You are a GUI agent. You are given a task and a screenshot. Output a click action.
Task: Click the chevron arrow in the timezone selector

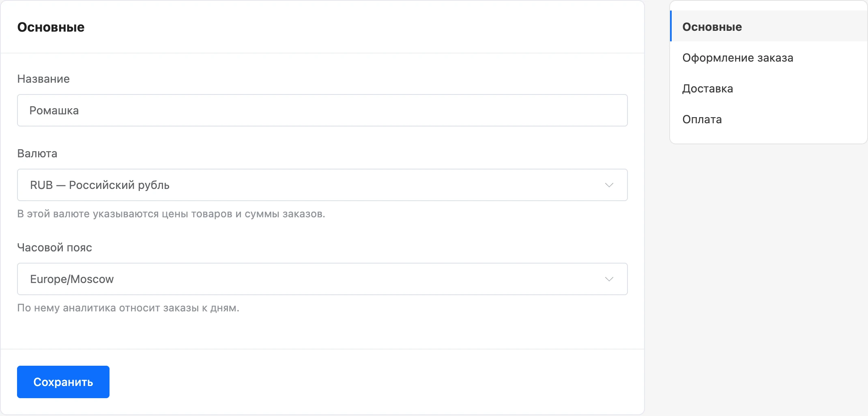click(x=609, y=279)
